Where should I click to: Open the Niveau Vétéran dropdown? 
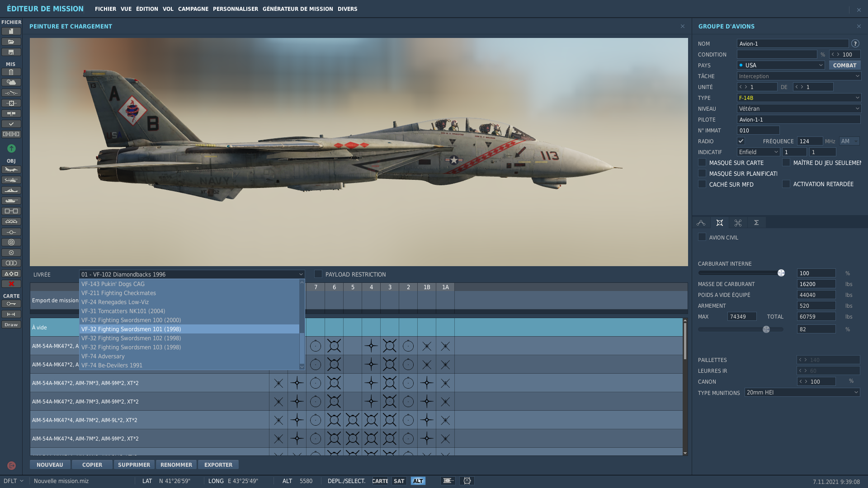tap(799, 108)
